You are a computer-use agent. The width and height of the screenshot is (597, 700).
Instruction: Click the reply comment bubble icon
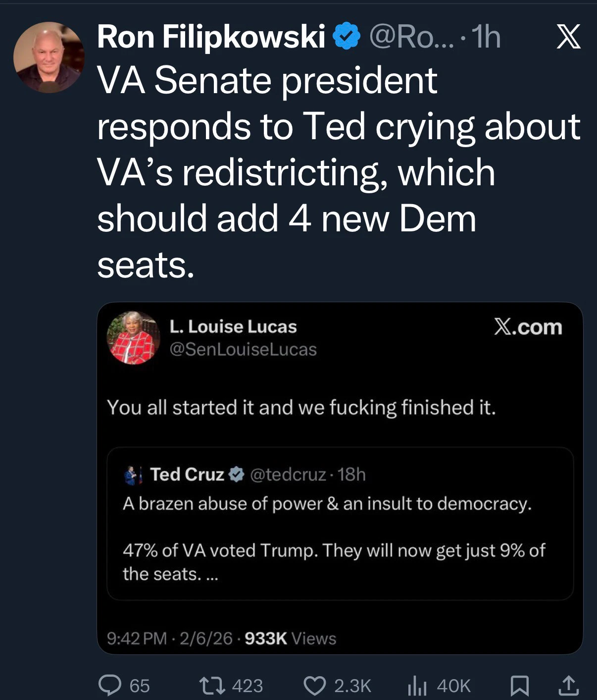coord(110,685)
